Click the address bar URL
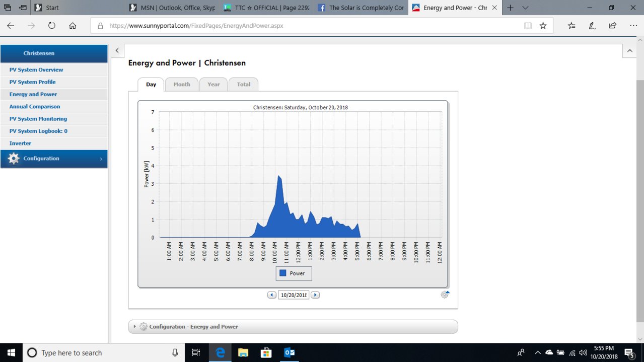The image size is (644, 362). point(196,26)
